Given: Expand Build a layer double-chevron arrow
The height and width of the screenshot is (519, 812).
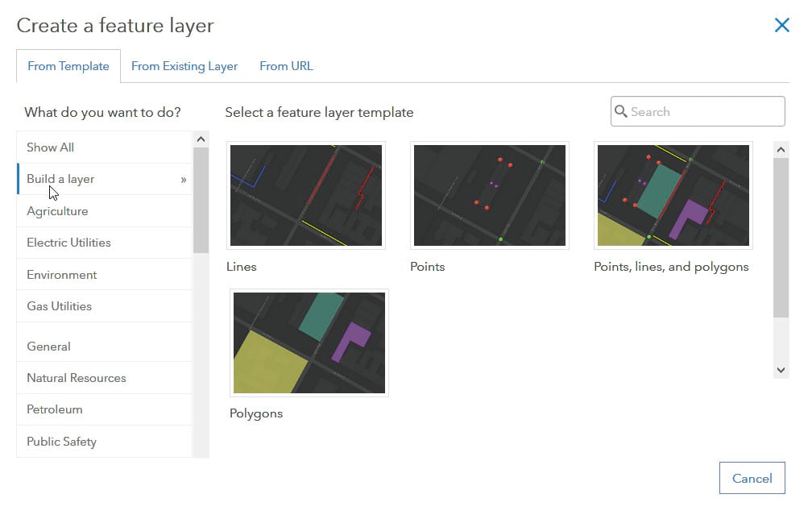Looking at the screenshot, I should [x=184, y=180].
